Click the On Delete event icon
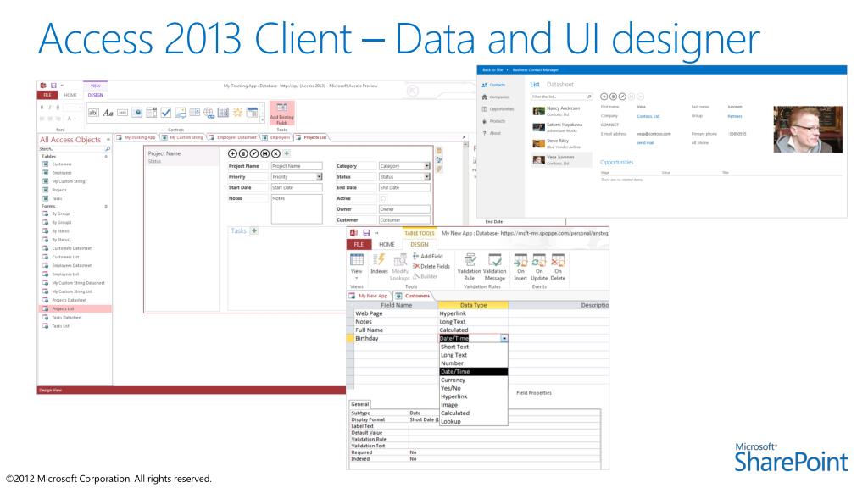The height and width of the screenshot is (488, 868). coord(558,267)
